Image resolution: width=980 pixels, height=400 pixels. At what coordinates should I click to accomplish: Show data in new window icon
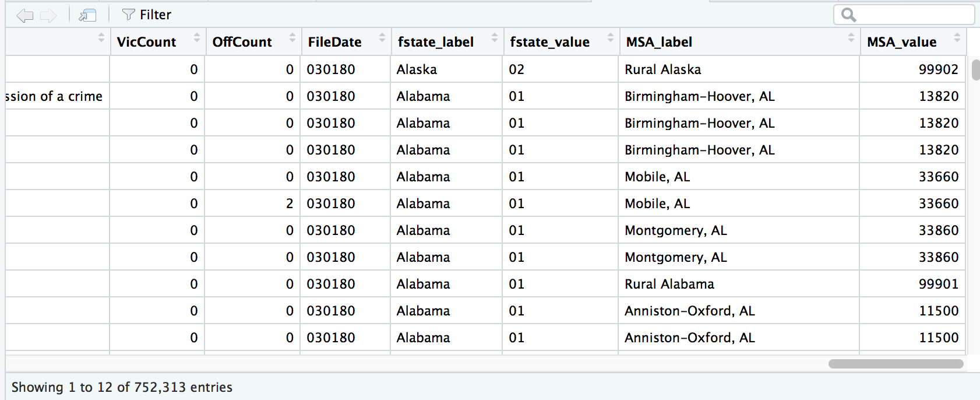[87, 15]
